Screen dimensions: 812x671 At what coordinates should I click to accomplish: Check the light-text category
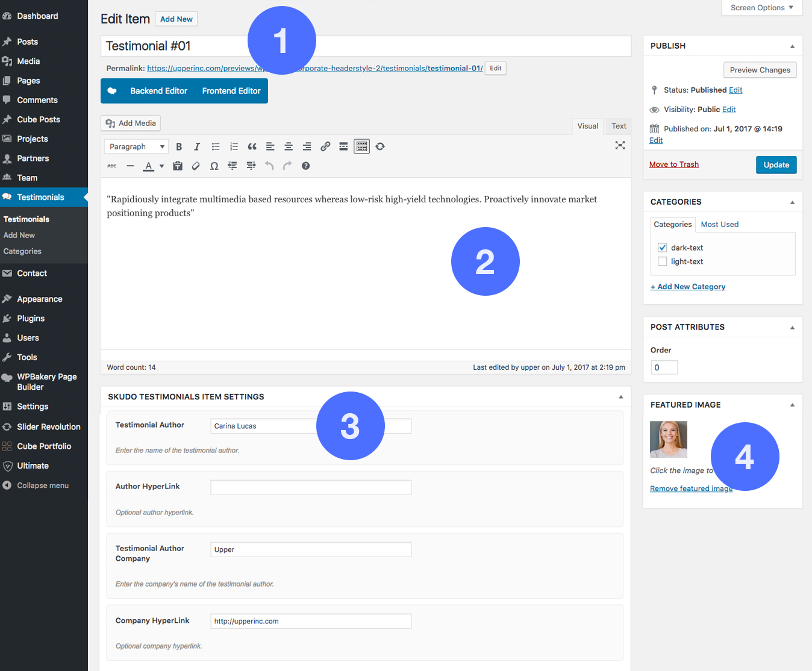point(663,261)
